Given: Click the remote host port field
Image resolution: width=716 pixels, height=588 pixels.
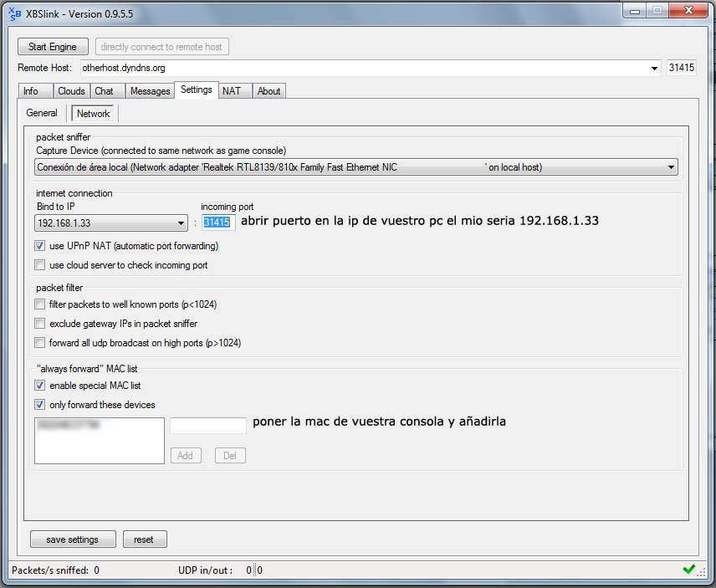Looking at the screenshot, I should click(682, 68).
